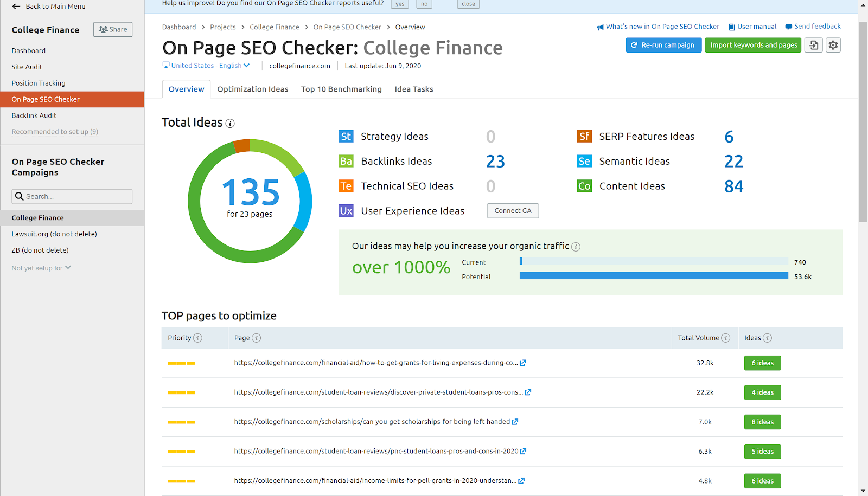Click the Re-run campaign button
The height and width of the screenshot is (496, 868).
663,45
